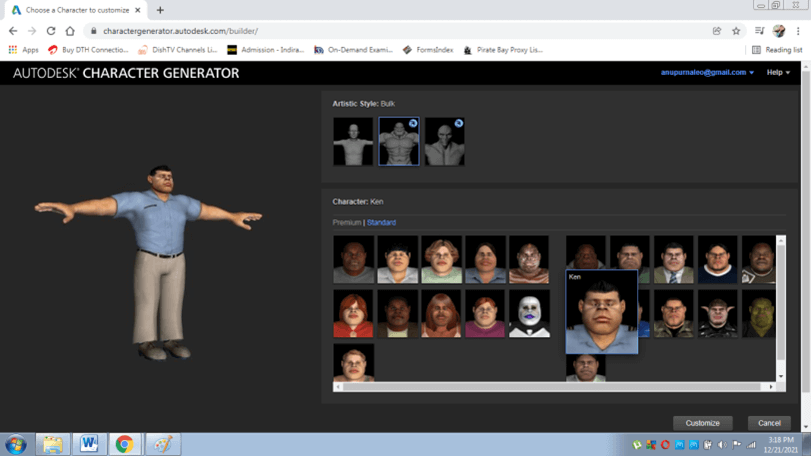Open the Apps bookmarks shortcut
Image resolution: width=811 pixels, height=456 pixels.
[23, 50]
